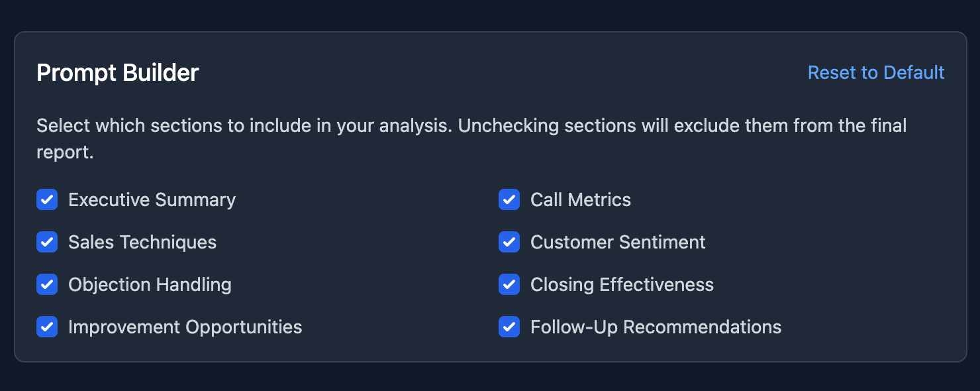
Task: Click the Reset to Default link
Action: click(x=875, y=73)
